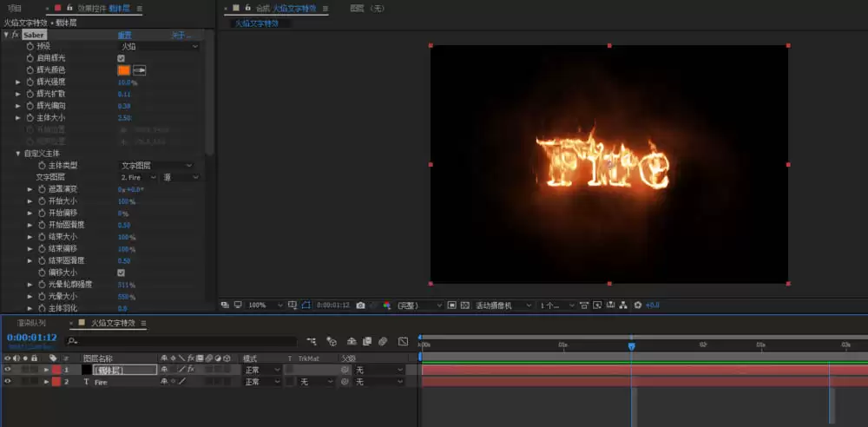The height and width of the screenshot is (427, 868).
Task: Click the composition mini-flowchart icon in timeline
Action: pyautogui.click(x=312, y=341)
